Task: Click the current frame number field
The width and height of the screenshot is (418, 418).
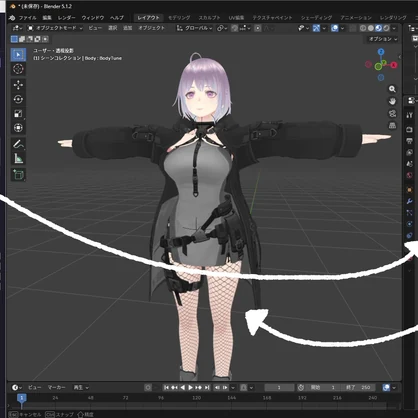Action: tap(279, 387)
